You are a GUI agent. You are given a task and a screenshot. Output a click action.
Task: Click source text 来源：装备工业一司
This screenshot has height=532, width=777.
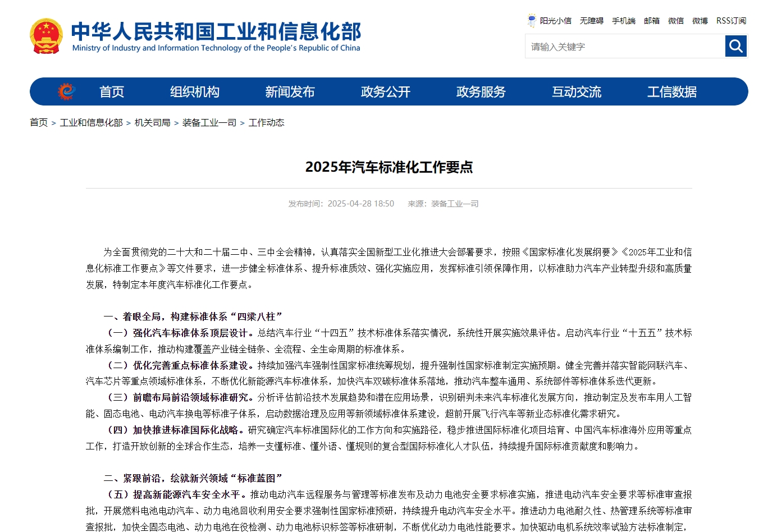(443, 204)
